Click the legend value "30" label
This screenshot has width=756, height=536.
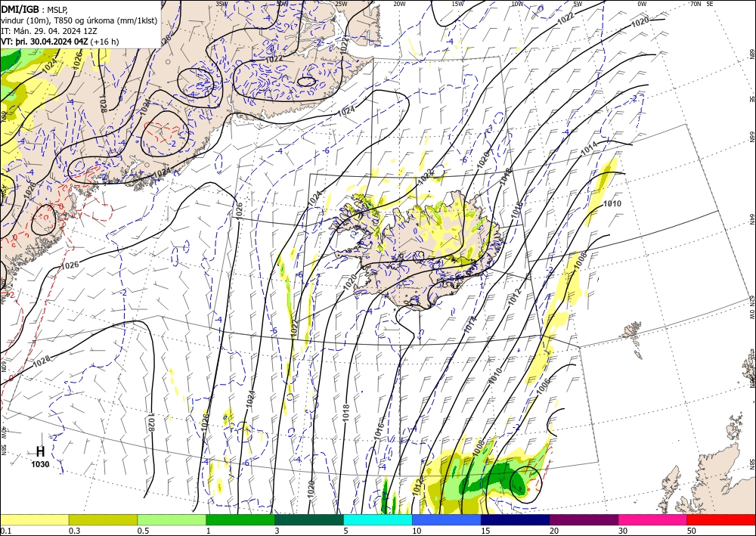[623, 531]
